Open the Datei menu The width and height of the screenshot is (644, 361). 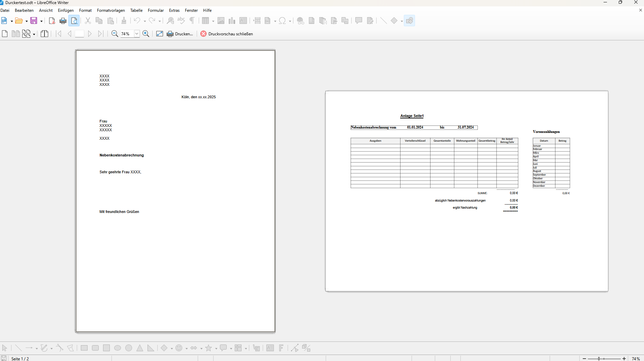tap(5, 10)
